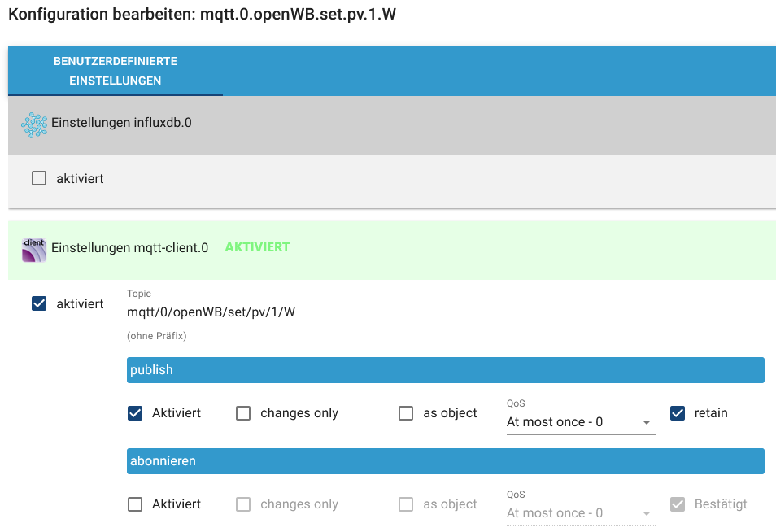Disable the retain checkbox
Image resolution: width=776 pixels, height=532 pixels.
pos(678,413)
